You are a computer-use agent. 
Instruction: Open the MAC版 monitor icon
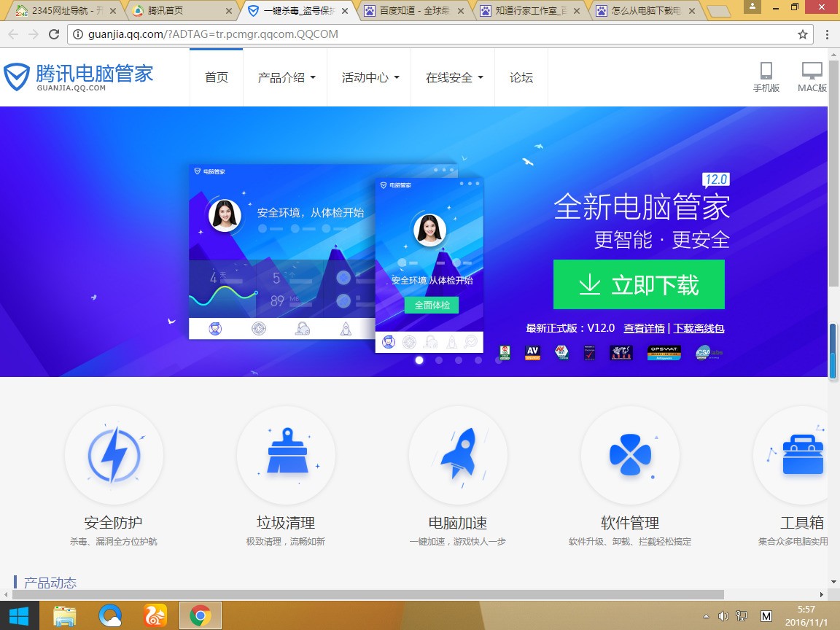812,70
